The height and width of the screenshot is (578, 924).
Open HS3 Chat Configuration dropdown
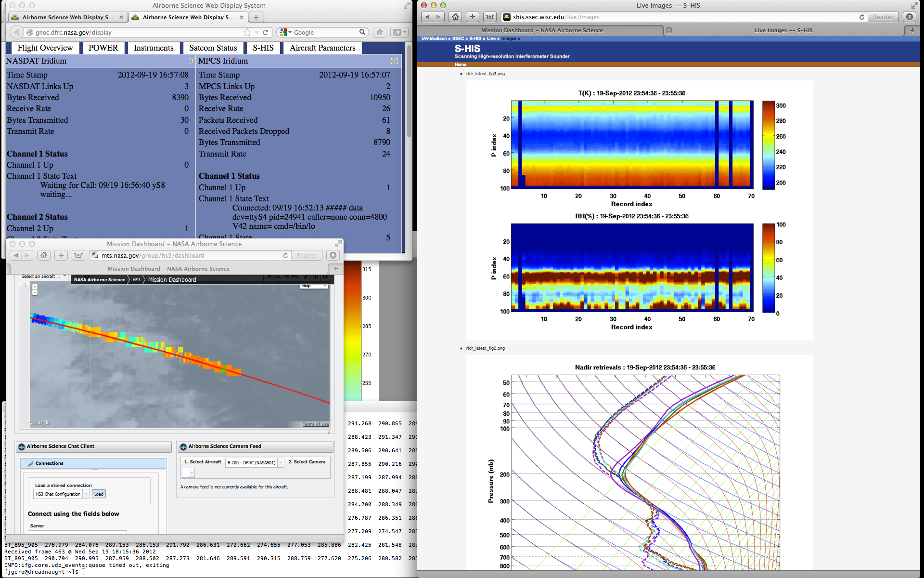(x=86, y=494)
